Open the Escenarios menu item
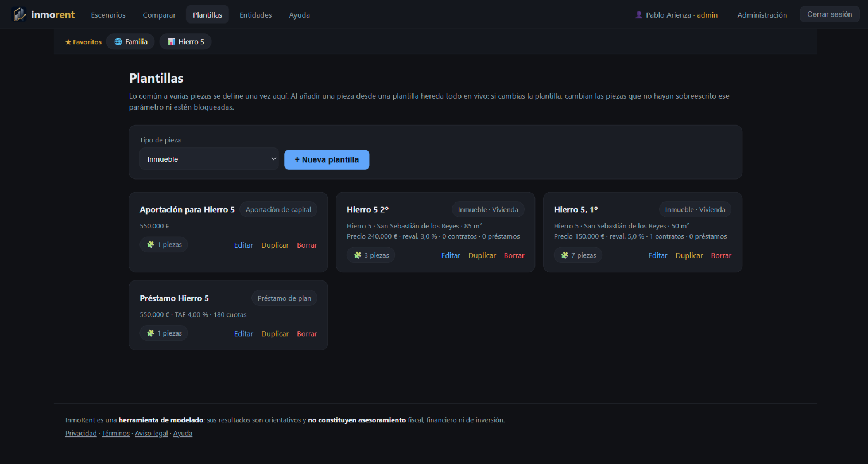This screenshot has height=464, width=868. point(108,15)
